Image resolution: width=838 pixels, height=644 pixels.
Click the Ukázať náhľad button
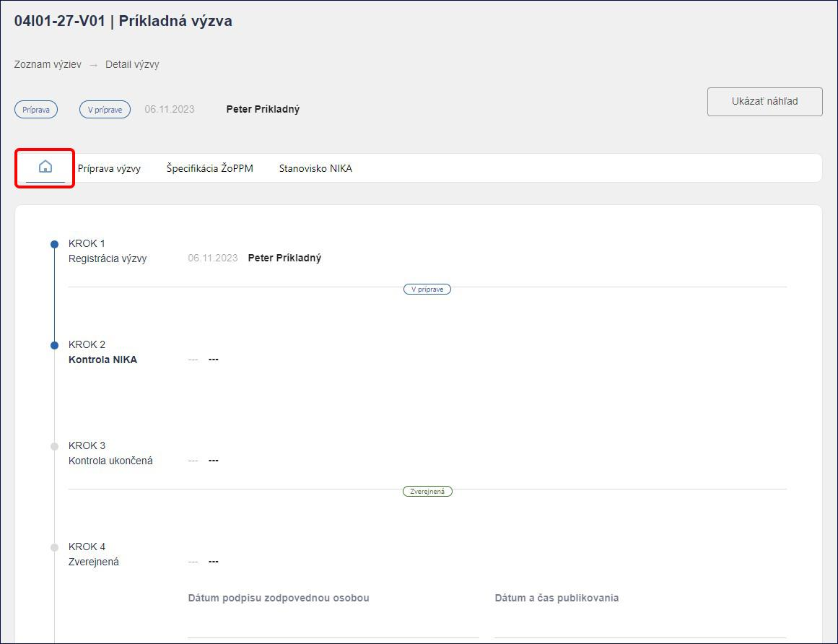764,102
